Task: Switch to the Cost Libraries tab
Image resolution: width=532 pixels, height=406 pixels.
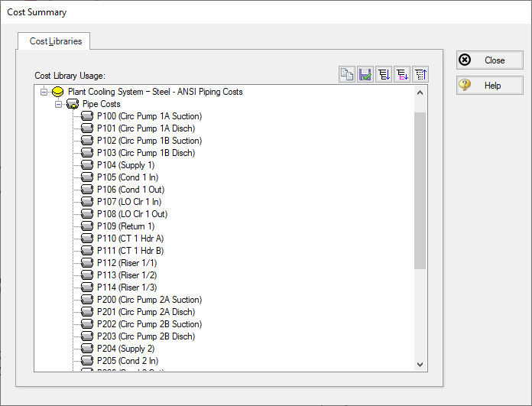Action: (x=56, y=41)
